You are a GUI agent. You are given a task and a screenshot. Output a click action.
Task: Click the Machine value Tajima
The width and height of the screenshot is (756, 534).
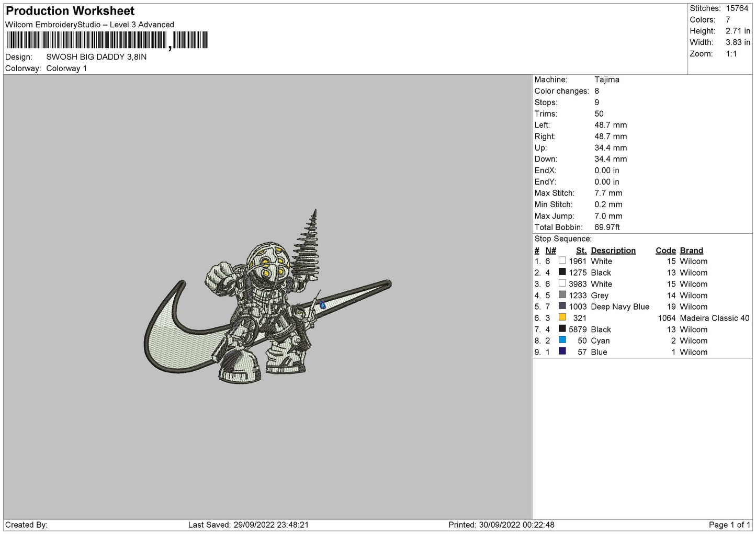coord(607,79)
